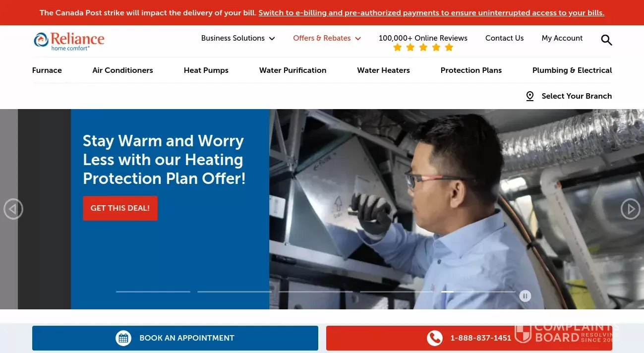The image size is (644, 353).
Task: Expand the Offers & Rebates dropdown
Action: pyautogui.click(x=327, y=38)
